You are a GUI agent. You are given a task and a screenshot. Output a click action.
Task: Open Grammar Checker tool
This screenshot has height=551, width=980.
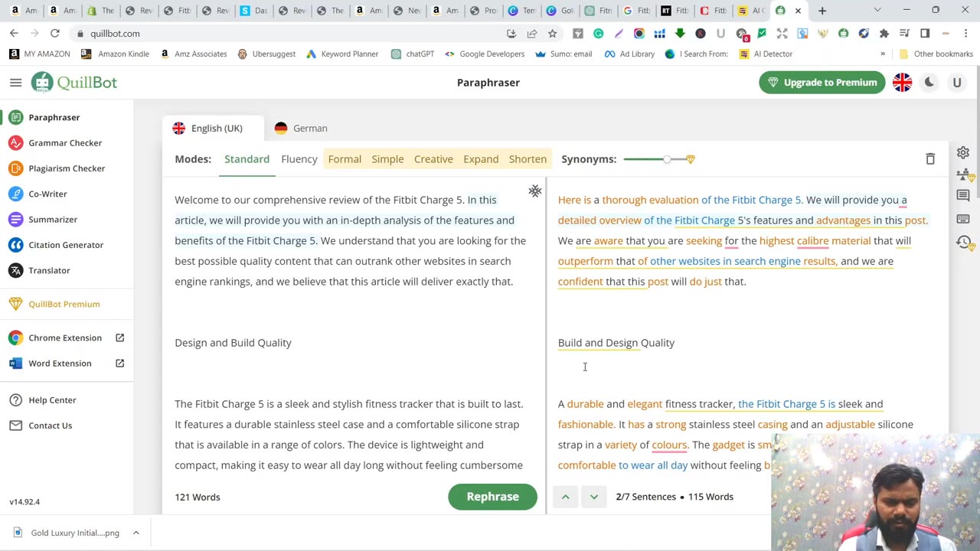point(64,143)
